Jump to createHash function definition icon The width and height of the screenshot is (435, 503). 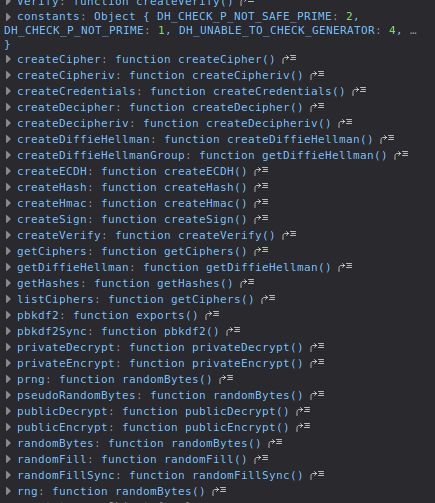click(261, 187)
